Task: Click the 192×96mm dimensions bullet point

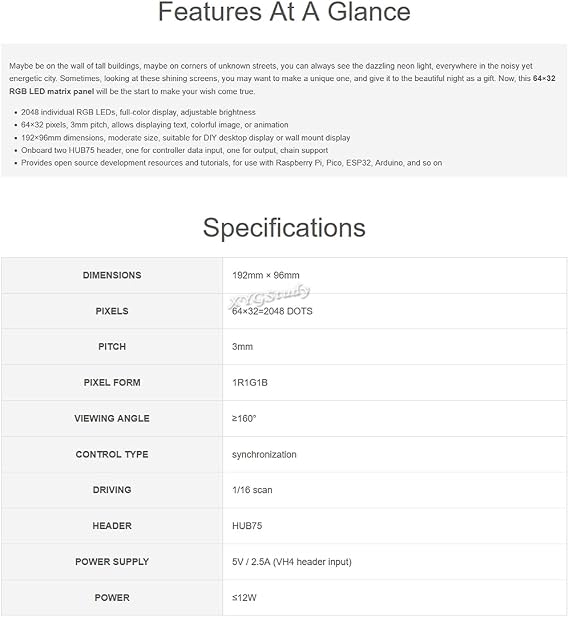Action: 185,138
